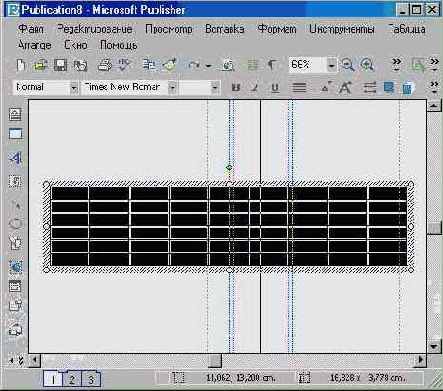Click the vertical scrollbar thumb
443x391 pixels.
(434, 228)
